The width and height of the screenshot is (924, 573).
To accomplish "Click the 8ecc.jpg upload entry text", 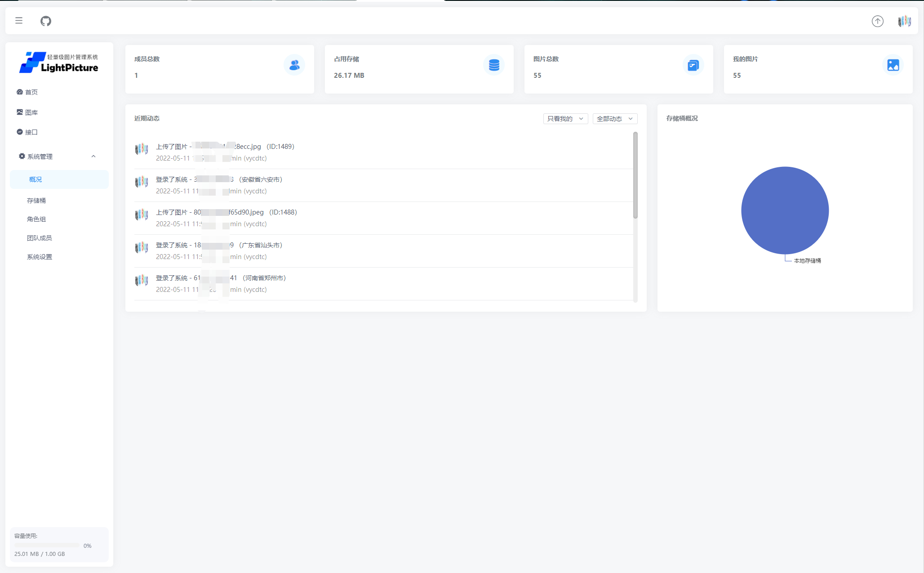I will [x=225, y=147].
